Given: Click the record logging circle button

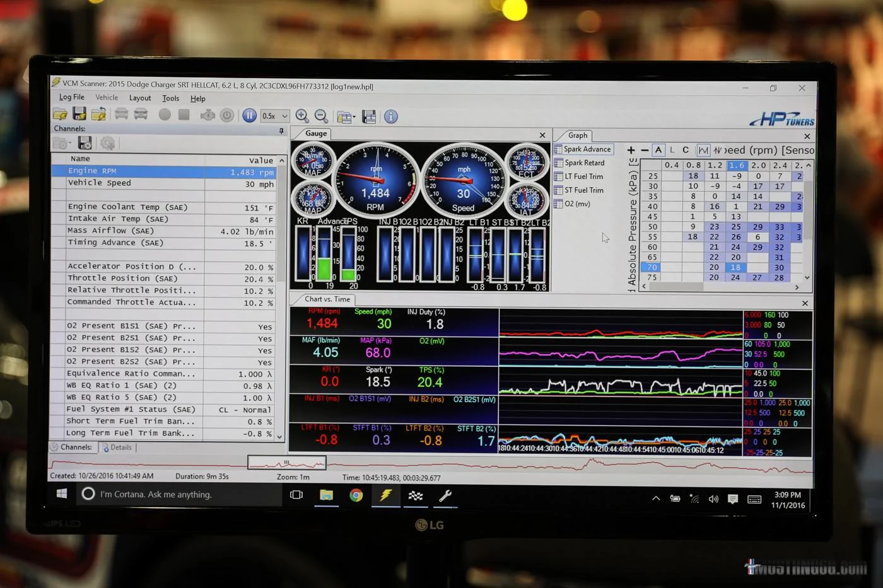Looking at the screenshot, I should [x=165, y=115].
